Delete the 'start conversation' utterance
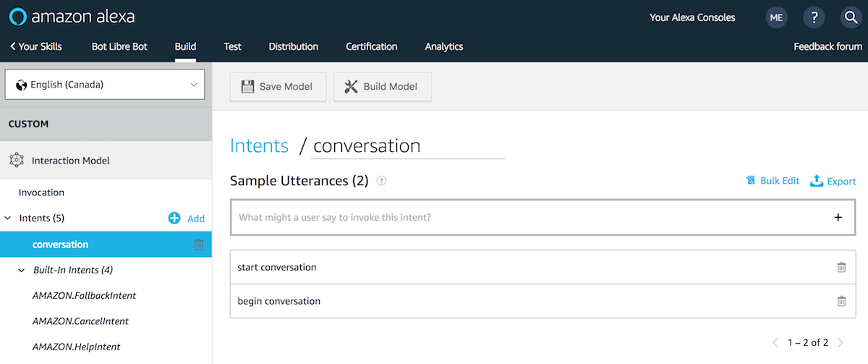Screen dimensions: 868x364 pos(841,267)
